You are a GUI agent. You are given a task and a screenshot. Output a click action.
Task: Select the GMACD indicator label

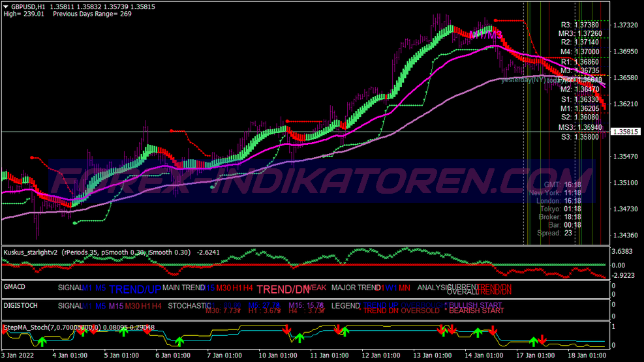pos(14,287)
